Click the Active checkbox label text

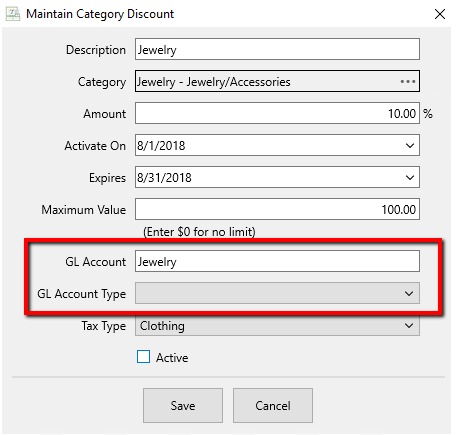coord(172,358)
